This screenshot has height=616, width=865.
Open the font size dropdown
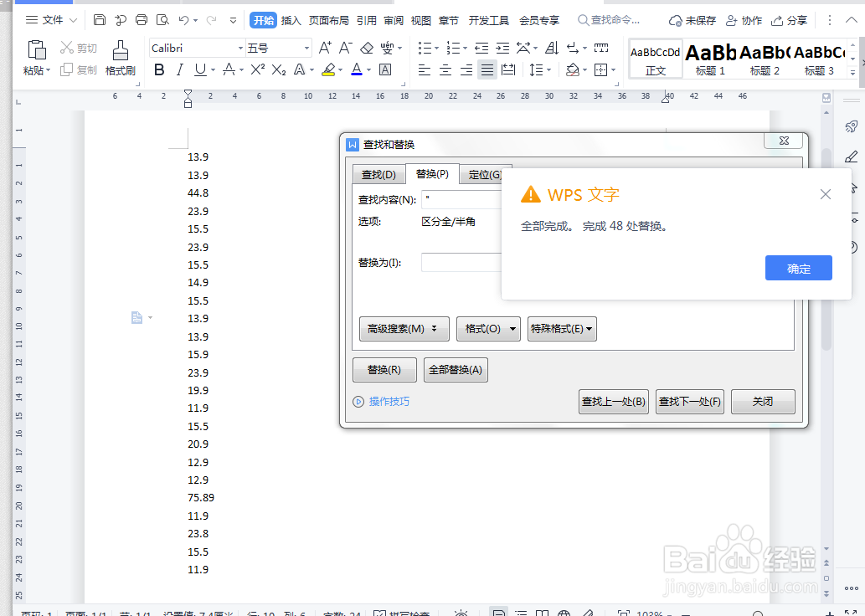click(306, 48)
